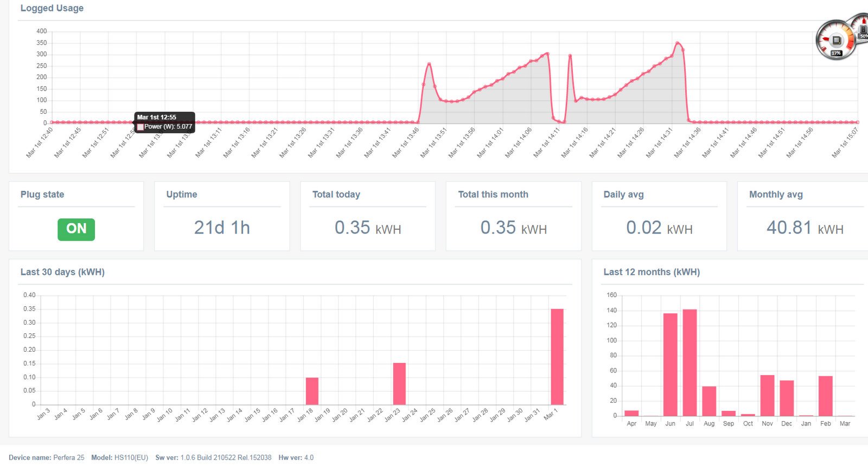868x465 pixels.
Task: Click the Logged Usage heading
Action: tap(52, 8)
